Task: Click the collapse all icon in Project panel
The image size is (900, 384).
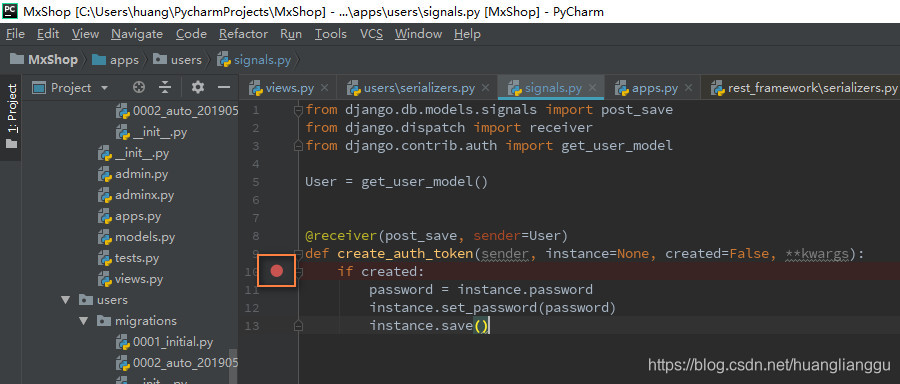Action: (165, 87)
